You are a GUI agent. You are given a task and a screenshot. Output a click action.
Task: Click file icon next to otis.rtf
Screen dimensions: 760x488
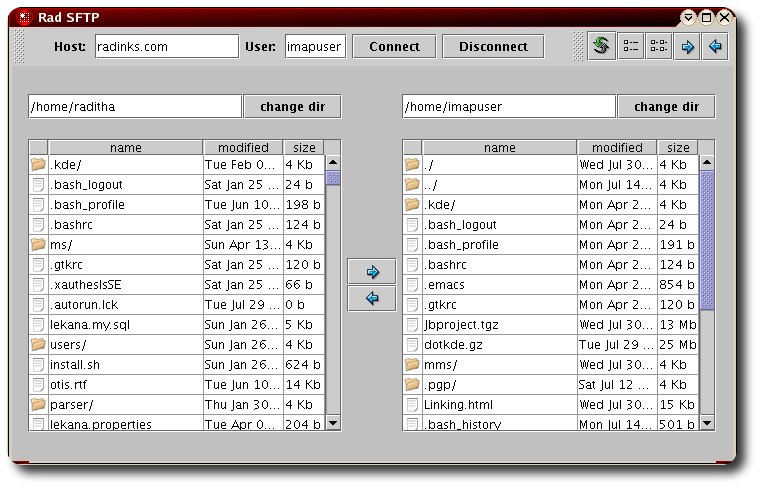click(x=38, y=384)
